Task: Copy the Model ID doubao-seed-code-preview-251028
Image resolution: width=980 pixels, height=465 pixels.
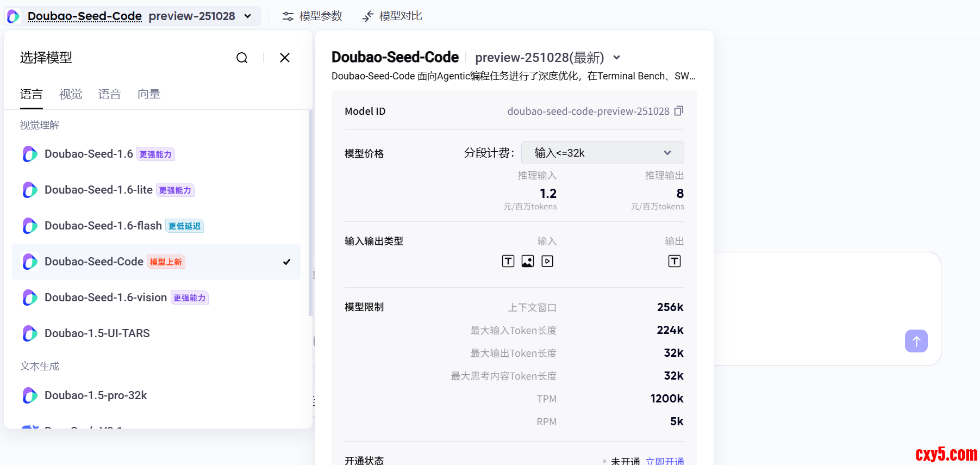Action: [678, 111]
